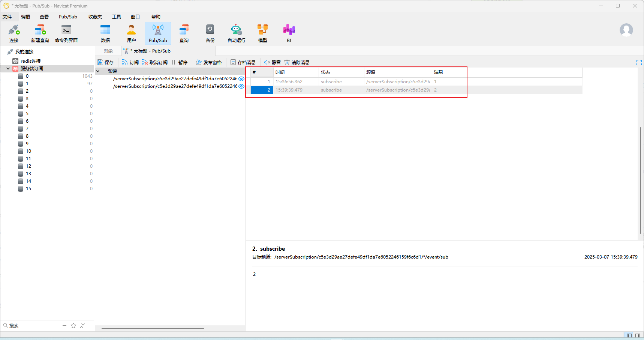Toggle 静音 mute messages

coord(272,62)
